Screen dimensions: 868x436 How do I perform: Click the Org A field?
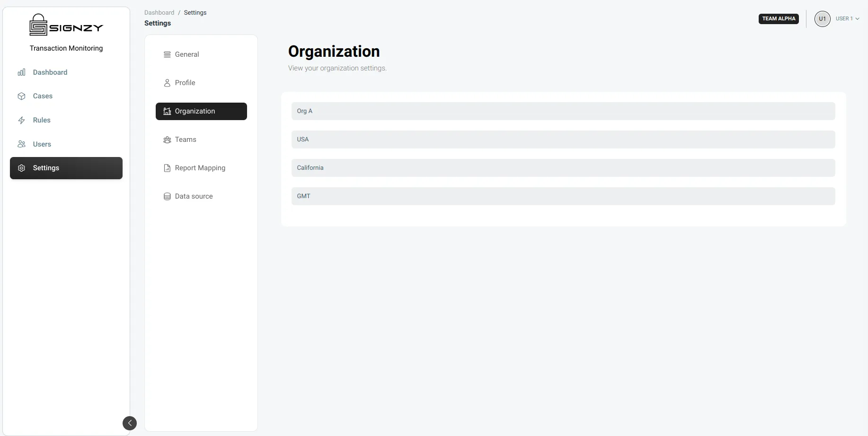point(563,111)
